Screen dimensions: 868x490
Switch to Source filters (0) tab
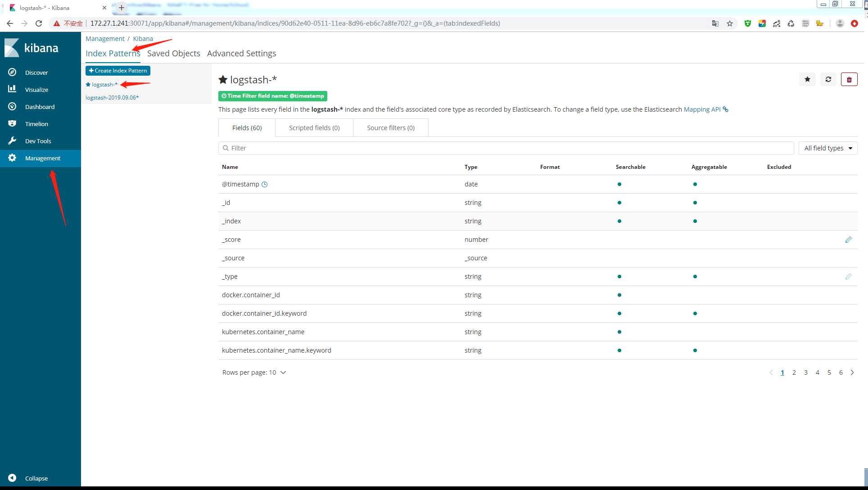[x=391, y=128]
